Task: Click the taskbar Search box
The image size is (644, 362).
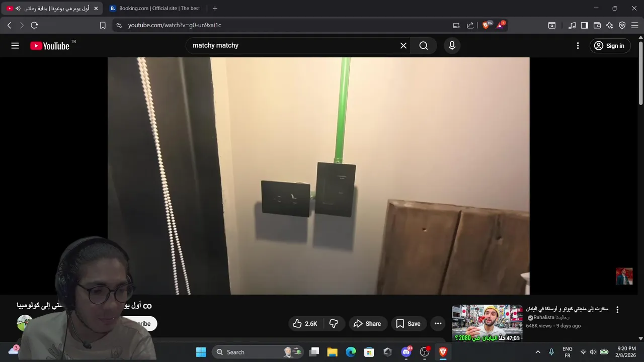Action: click(x=259, y=352)
